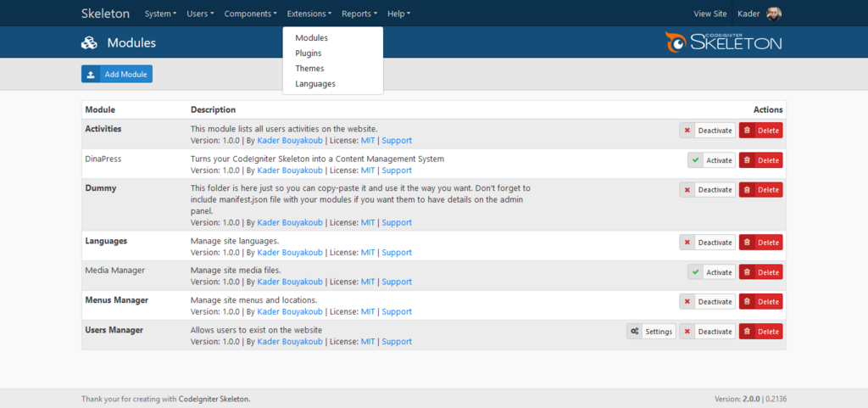868x408 pixels.
Task: Open Users Manager Settings
Action: [x=651, y=332]
